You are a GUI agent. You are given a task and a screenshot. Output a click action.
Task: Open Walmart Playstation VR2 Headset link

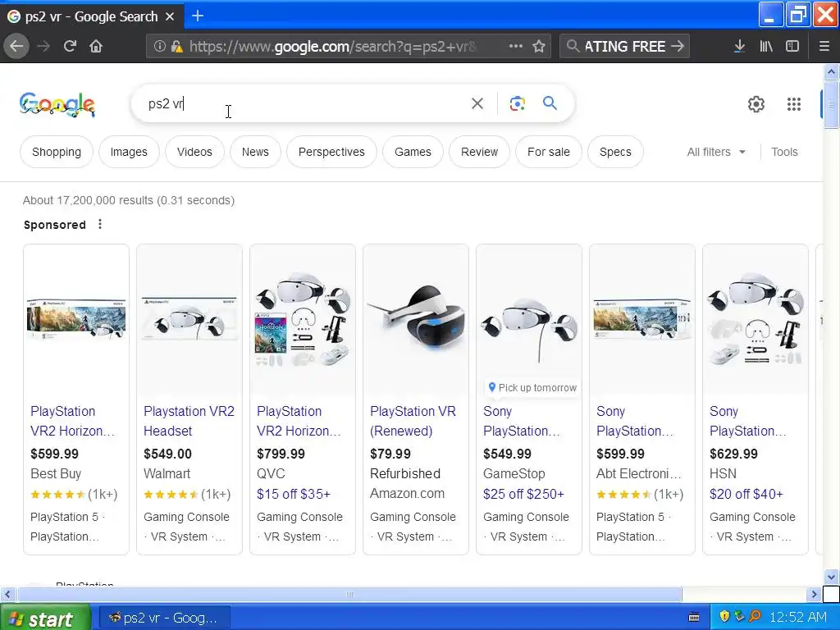(189, 421)
